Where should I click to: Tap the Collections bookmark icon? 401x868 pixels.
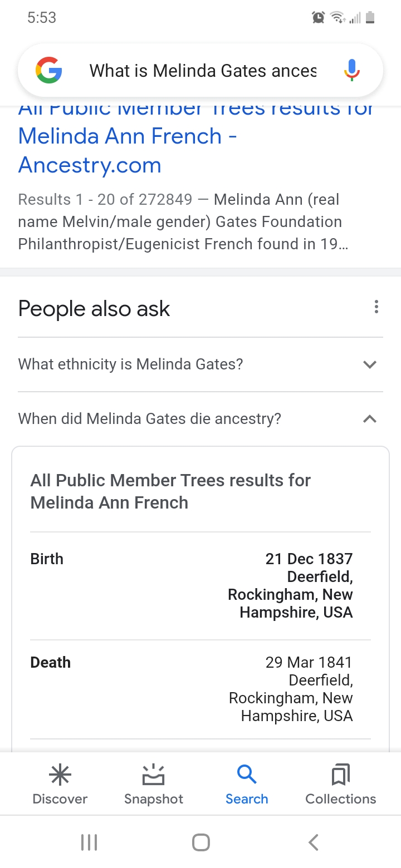pos(340,774)
